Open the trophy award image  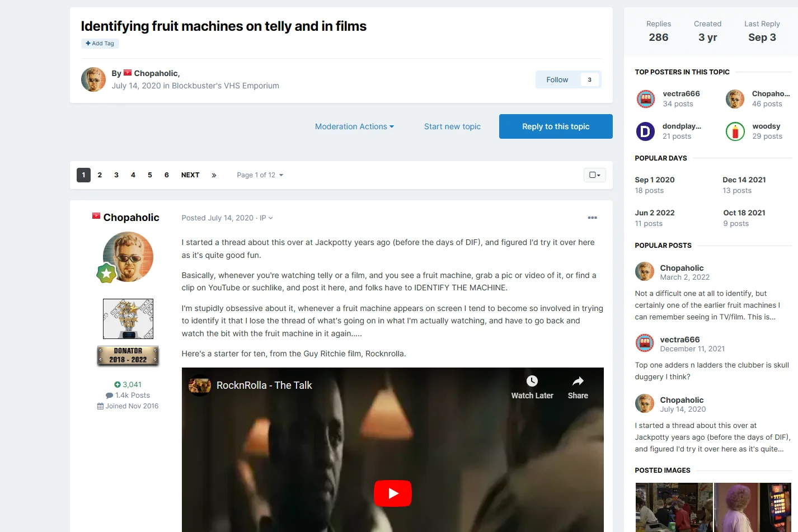pos(128,319)
